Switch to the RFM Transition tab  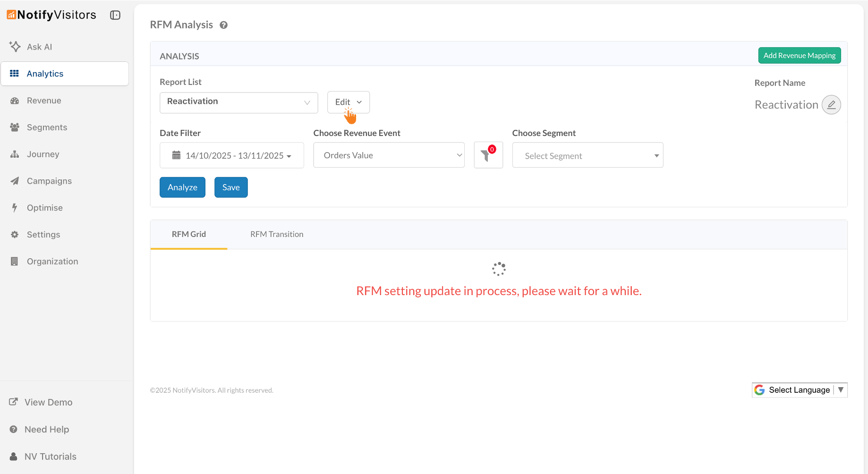tap(277, 234)
